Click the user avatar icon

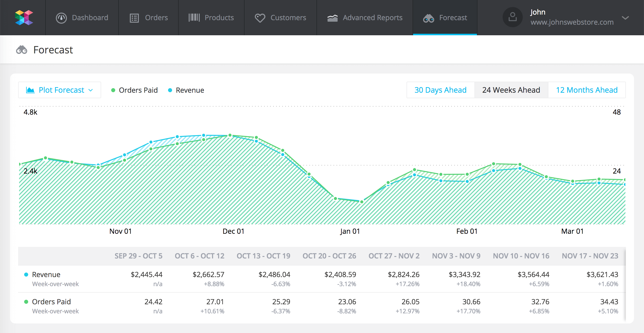[512, 17]
